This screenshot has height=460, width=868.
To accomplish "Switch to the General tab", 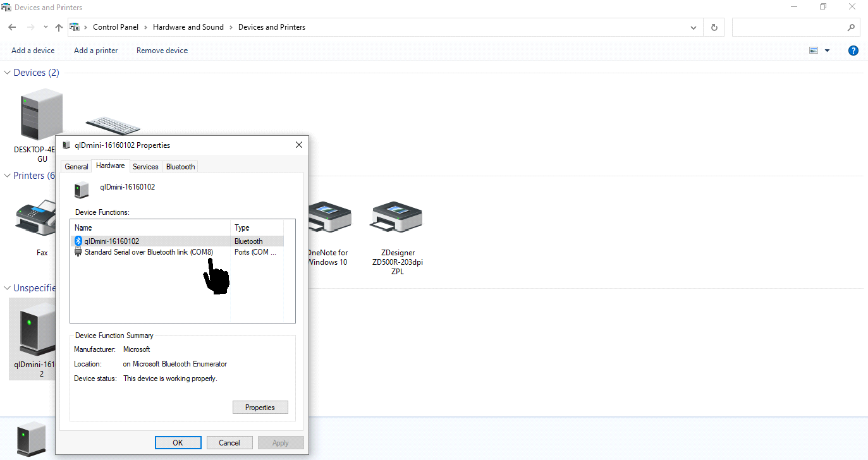I will 76,167.
